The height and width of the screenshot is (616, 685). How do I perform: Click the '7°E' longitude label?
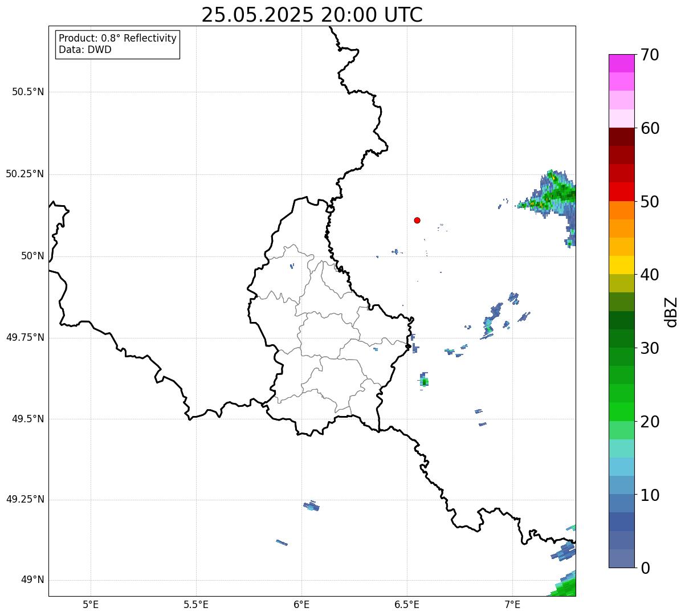(512, 605)
